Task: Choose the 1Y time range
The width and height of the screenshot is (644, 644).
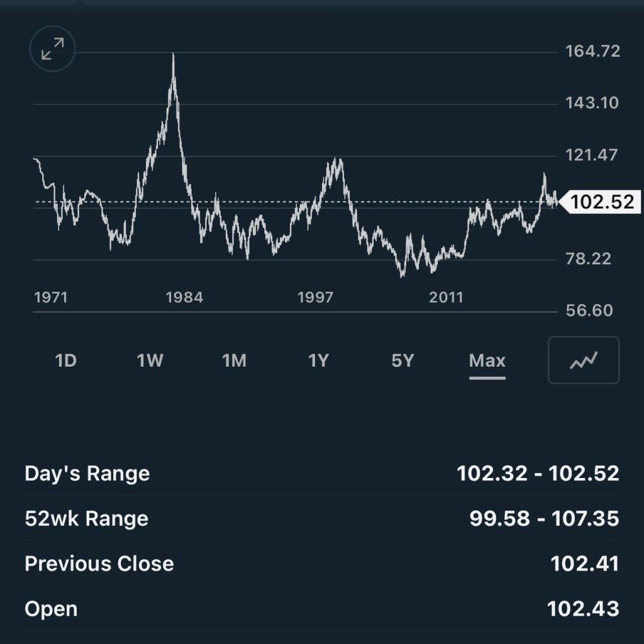Action: [x=318, y=360]
